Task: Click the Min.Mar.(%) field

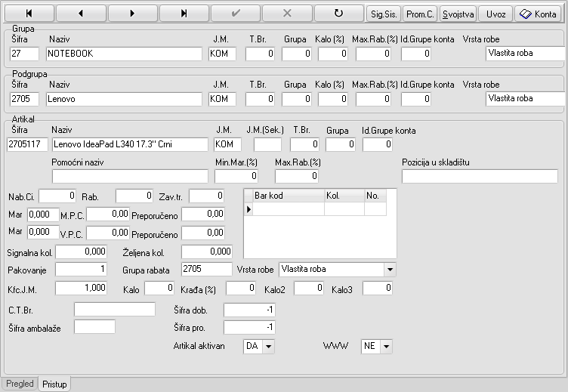Action: (x=236, y=176)
